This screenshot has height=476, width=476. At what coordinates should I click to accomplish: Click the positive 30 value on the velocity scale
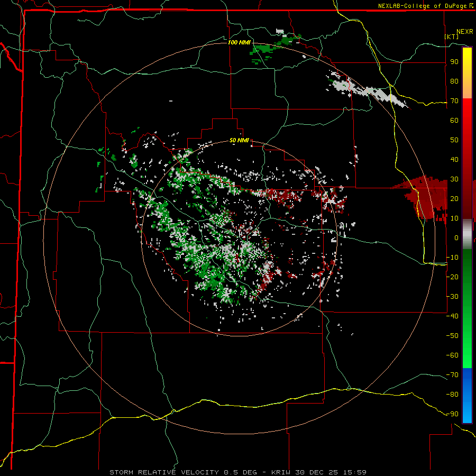pyautogui.click(x=454, y=179)
